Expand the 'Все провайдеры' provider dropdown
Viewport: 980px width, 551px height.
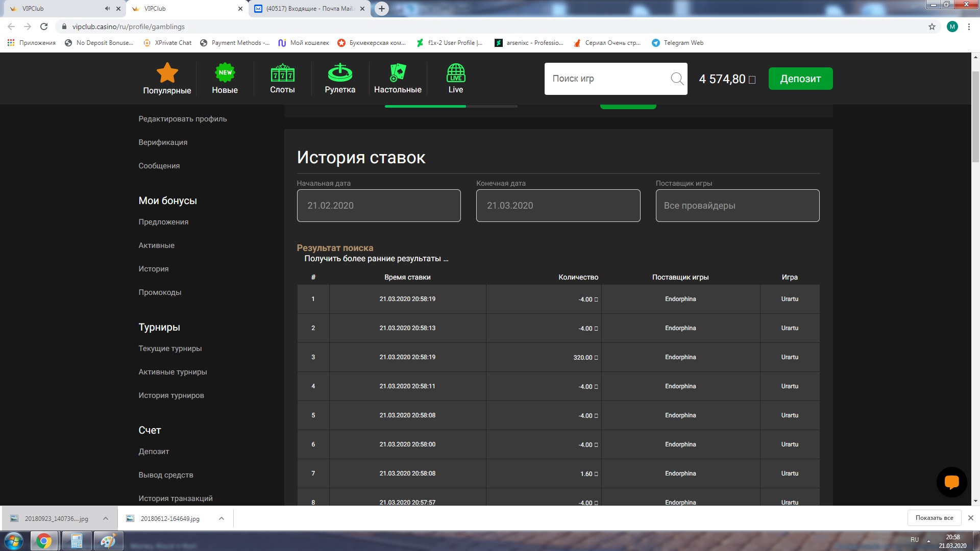(x=737, y=206)
